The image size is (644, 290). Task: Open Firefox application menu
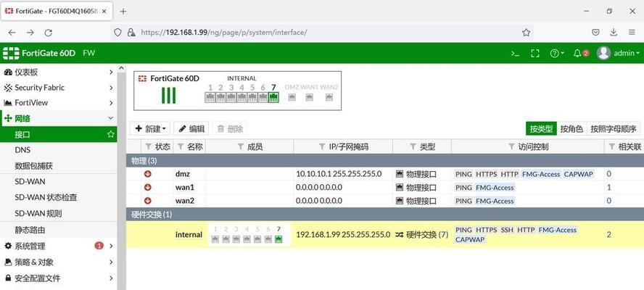tap(632, 33)
